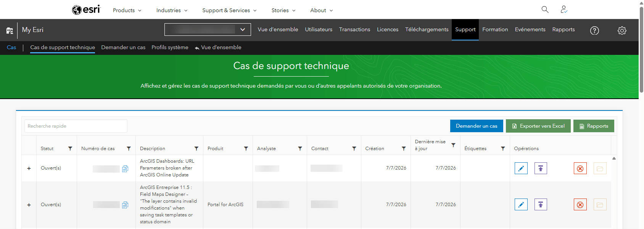Click the folder icon in Portal for ArcGIS row
Image resolution: width=644 pixels, height=229 pixels.
tap(600, 205)
